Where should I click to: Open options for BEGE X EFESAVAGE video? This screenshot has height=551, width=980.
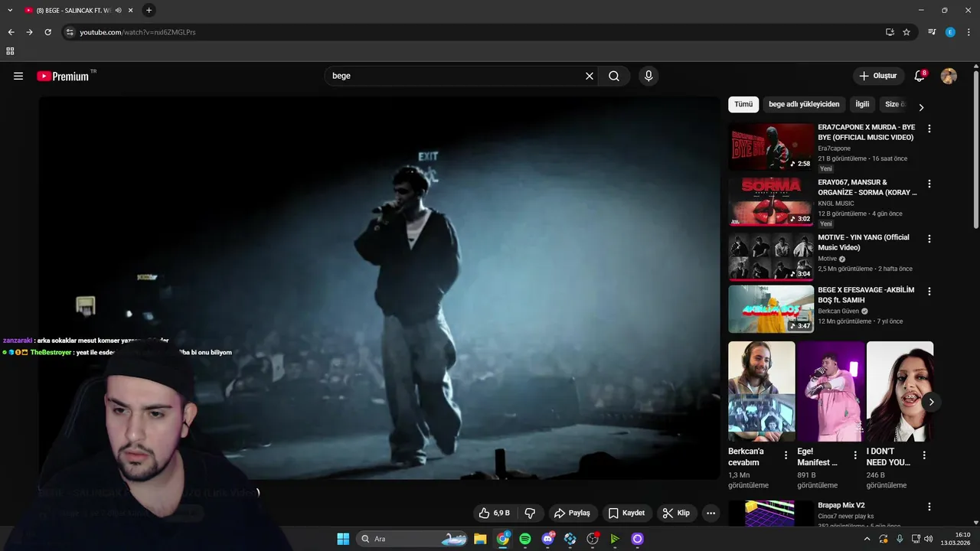pos(929,292)
